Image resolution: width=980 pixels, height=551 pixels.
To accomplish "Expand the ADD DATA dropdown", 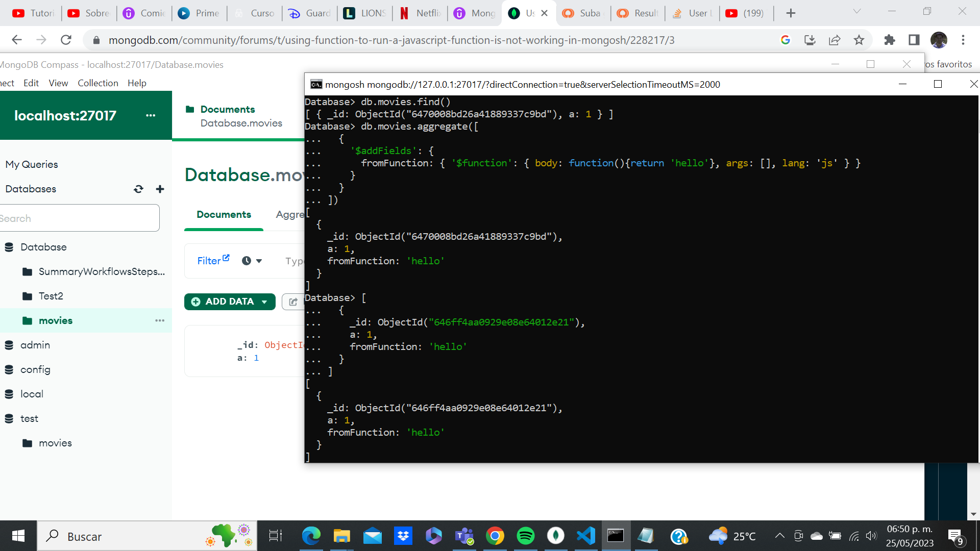I will (264, 302).
